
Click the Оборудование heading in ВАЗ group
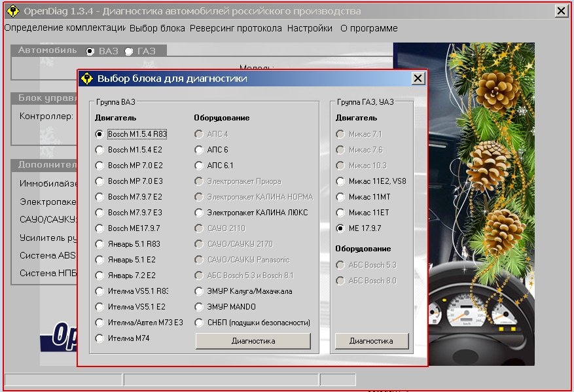[x=222, y=118]
